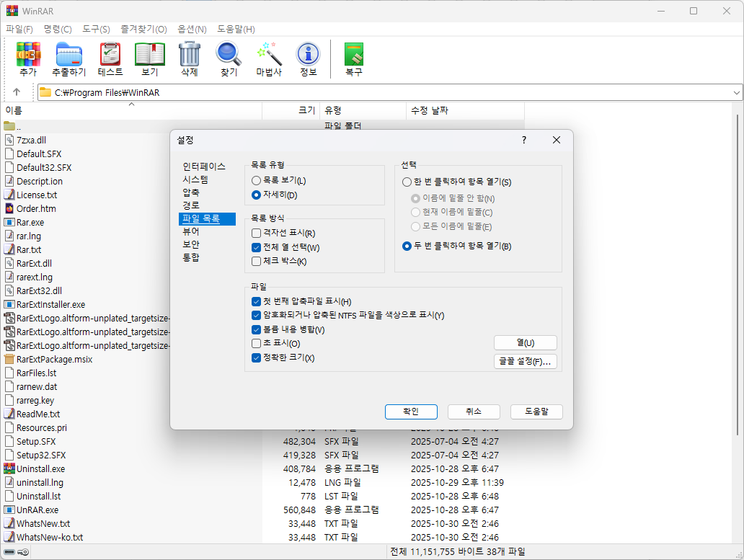Select 두 번 클릭하여 항목 열기(B) radio
Image resolution: width=744 pixels, height=560 pixels.
pos(407,246)
